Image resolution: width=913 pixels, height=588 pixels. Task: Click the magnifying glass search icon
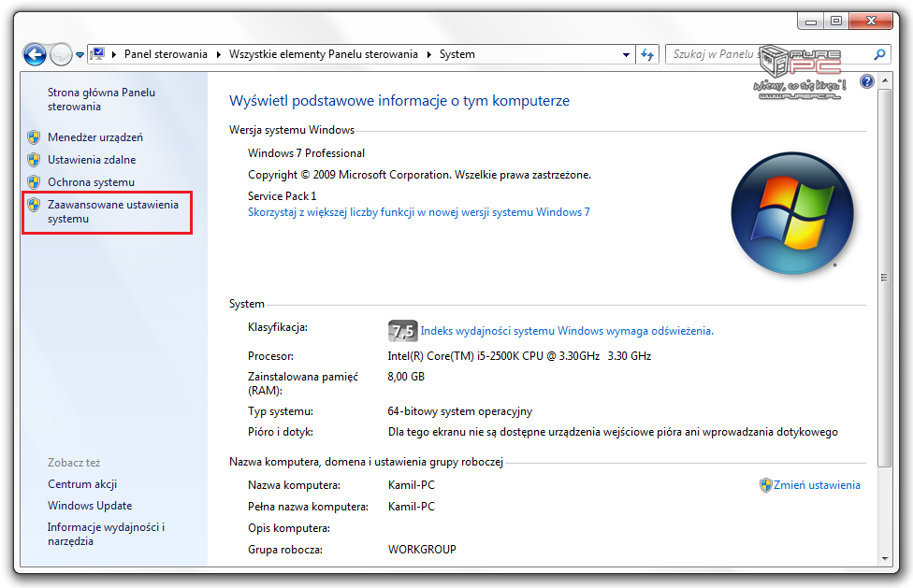pyautogui.click(x=880, y=54)
